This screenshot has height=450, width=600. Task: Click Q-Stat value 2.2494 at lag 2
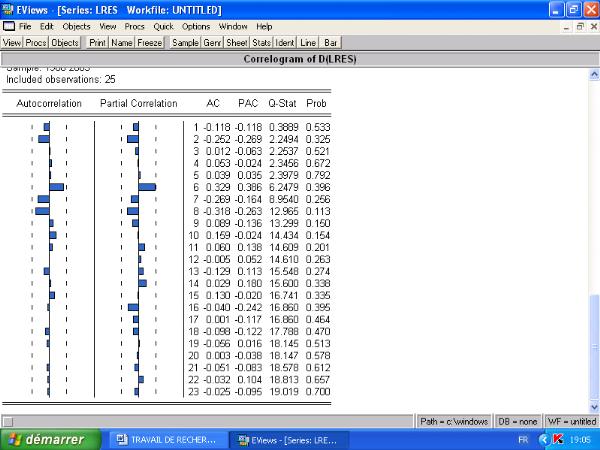(x=284, y=139)
